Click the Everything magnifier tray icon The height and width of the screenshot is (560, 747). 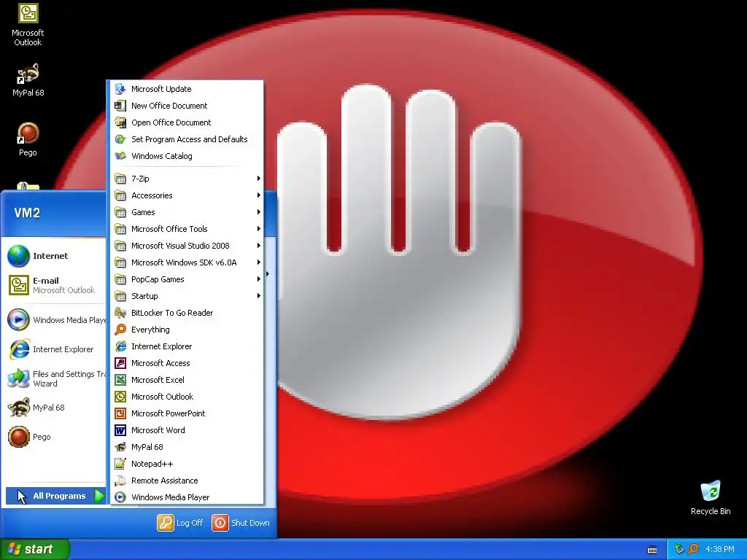[x=693, y=549]
